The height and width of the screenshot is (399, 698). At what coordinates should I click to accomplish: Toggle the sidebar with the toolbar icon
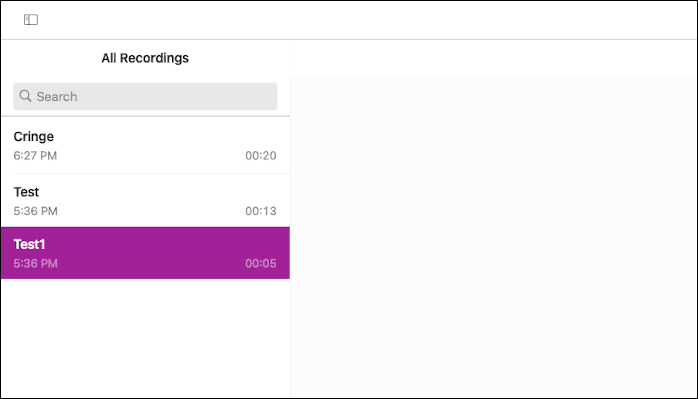point(31,20)
